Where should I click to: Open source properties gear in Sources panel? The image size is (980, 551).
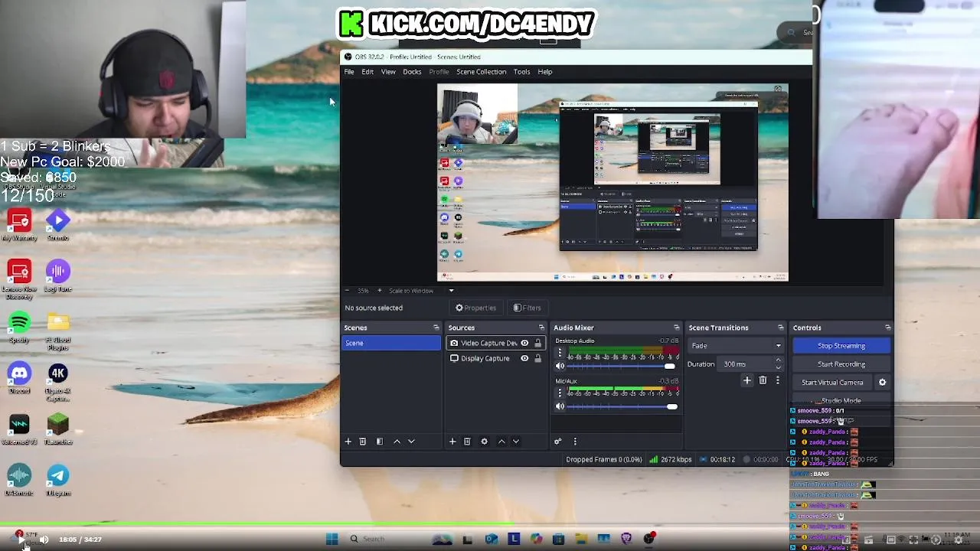pos(484,442)
